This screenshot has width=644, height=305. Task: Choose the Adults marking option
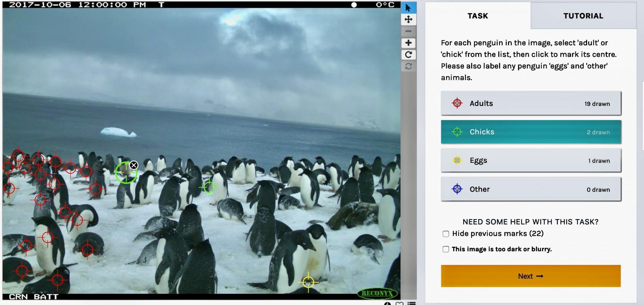(531, 103)
